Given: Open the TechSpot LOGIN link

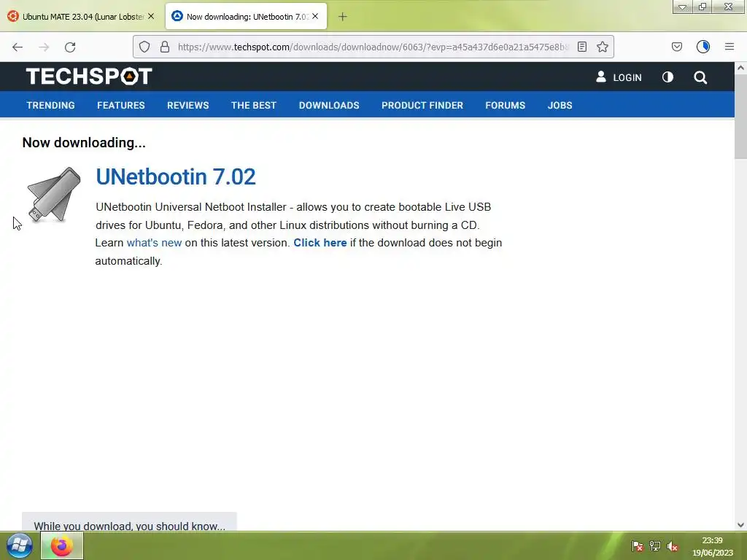Looking at the screenshot, I should [619, 77].
